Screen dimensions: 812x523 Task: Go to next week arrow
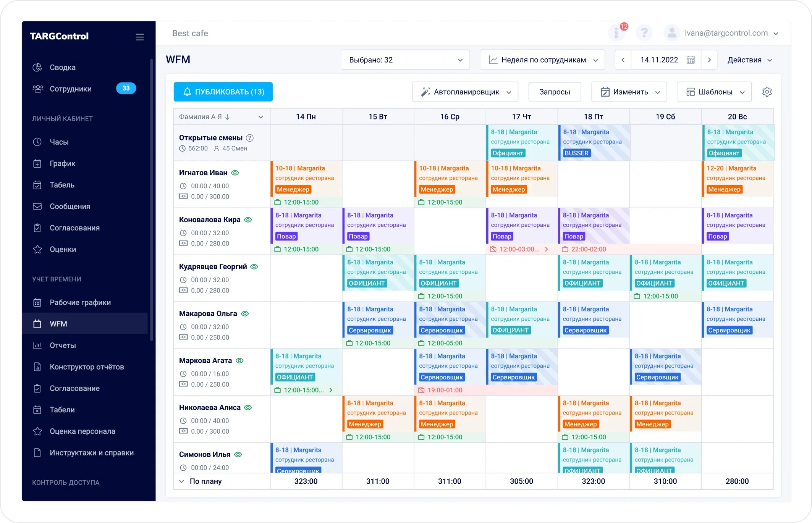coord(709,60)
